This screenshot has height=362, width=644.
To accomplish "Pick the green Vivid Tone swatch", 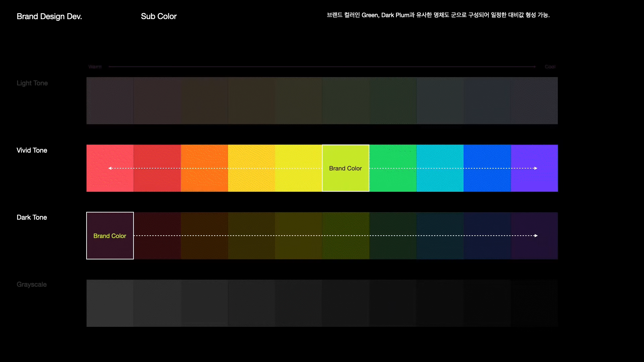I will 393,168.
